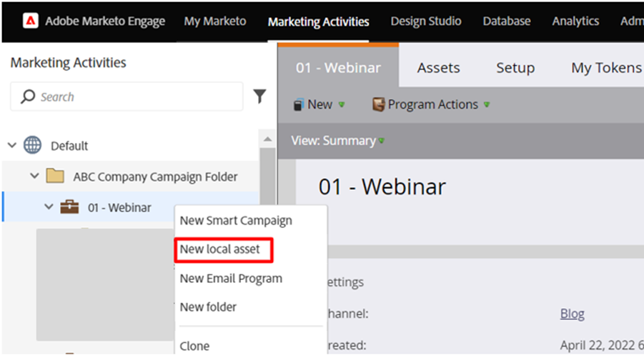Open the New dropdown arrow
Screen dimensions: 644x355
(x=342, y=105)
